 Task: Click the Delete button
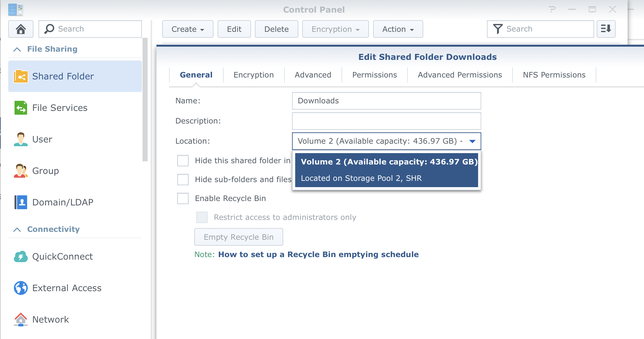(277, 29)
